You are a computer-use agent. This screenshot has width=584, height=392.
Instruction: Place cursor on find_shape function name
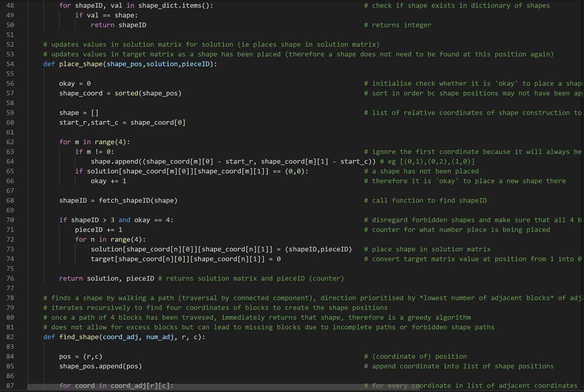coord(79,337)
